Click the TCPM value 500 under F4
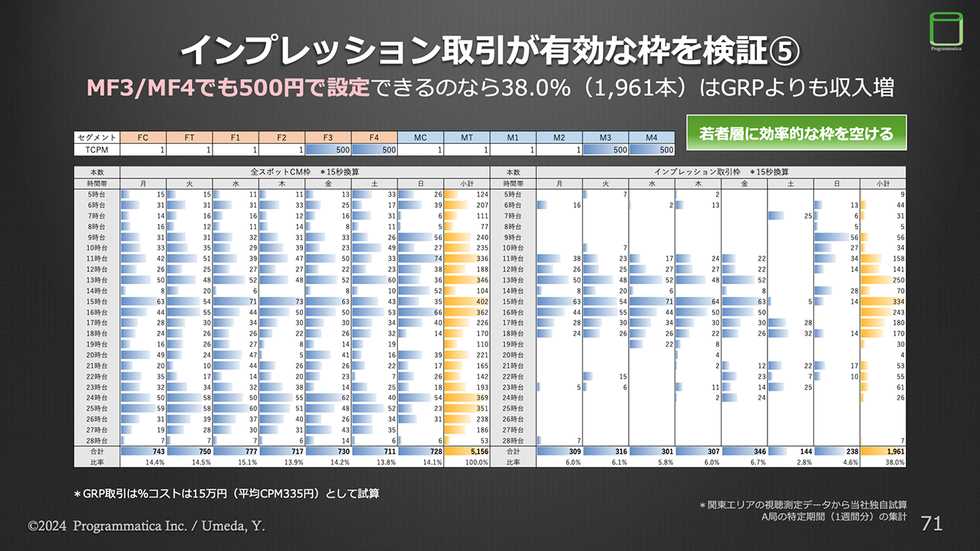 pyautogui.click(x=374, y=149)
